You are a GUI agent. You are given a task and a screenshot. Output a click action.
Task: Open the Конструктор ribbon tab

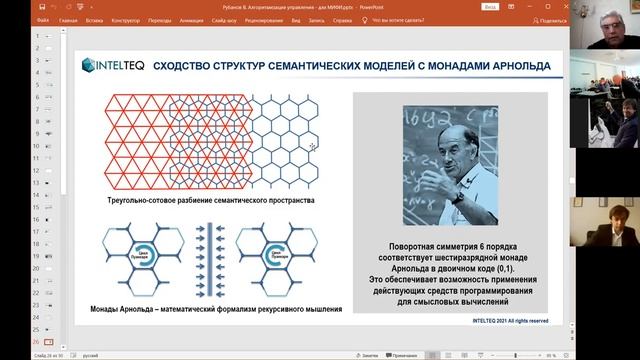pyautogui.click(x=125, y=20)
